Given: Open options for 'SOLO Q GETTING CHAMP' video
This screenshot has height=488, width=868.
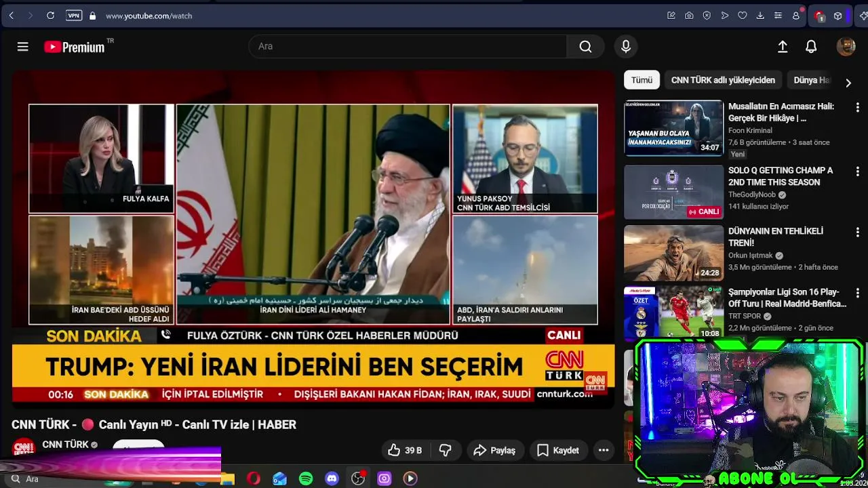Looking at the screenshot, I should (857, 171).
